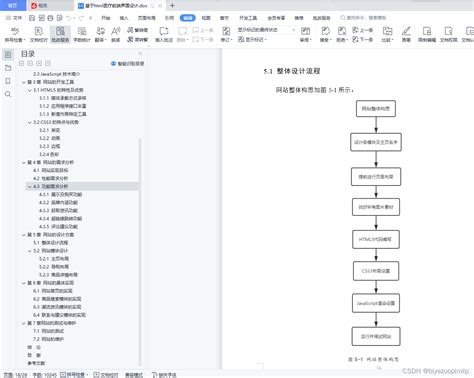
Task: Click the word count 10245 in status bar
Action: (44, 375)
